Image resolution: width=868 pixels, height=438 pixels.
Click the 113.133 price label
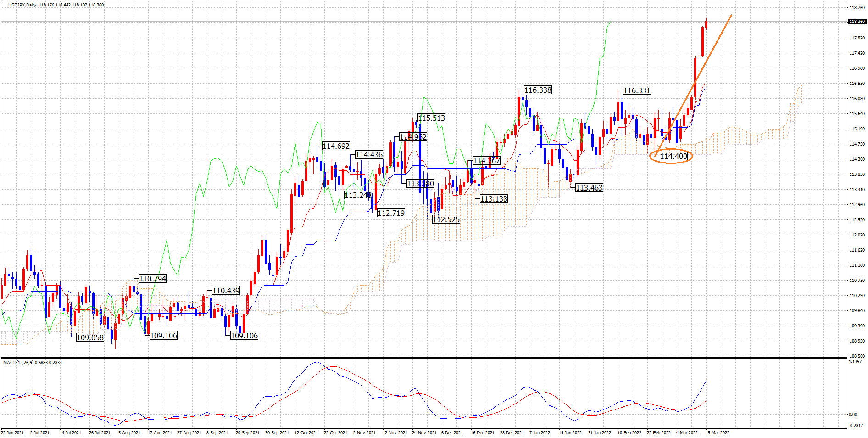pyautogui.click(x=494, y=199)
